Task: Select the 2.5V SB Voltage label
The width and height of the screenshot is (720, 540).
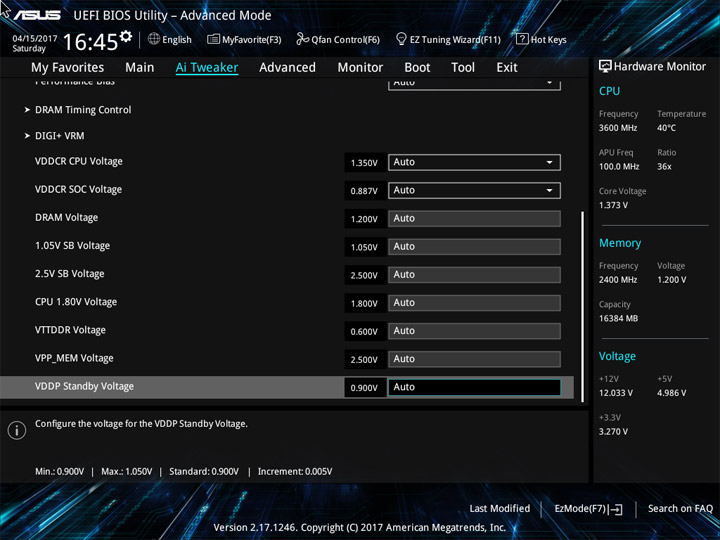Action: coord(70,274)
